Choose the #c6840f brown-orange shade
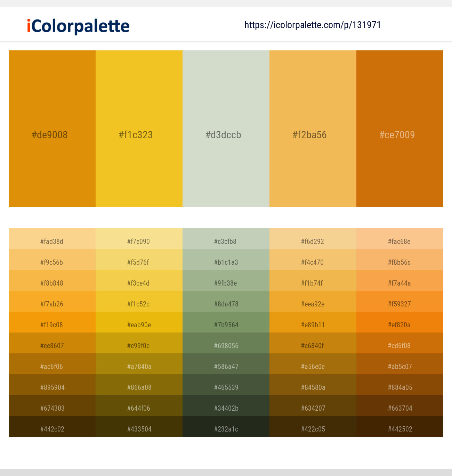The height and width of the screenshot is (476, 452). pos(313,343)
